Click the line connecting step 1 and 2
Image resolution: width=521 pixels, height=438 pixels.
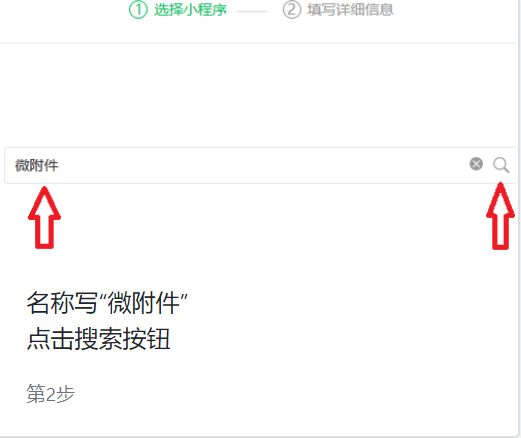[252, 11]
